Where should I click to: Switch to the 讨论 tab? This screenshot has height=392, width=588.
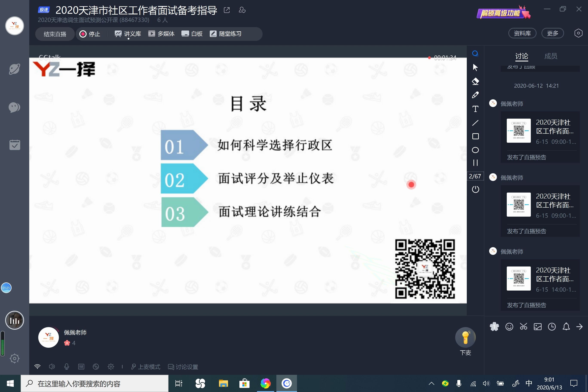point(522,56)
